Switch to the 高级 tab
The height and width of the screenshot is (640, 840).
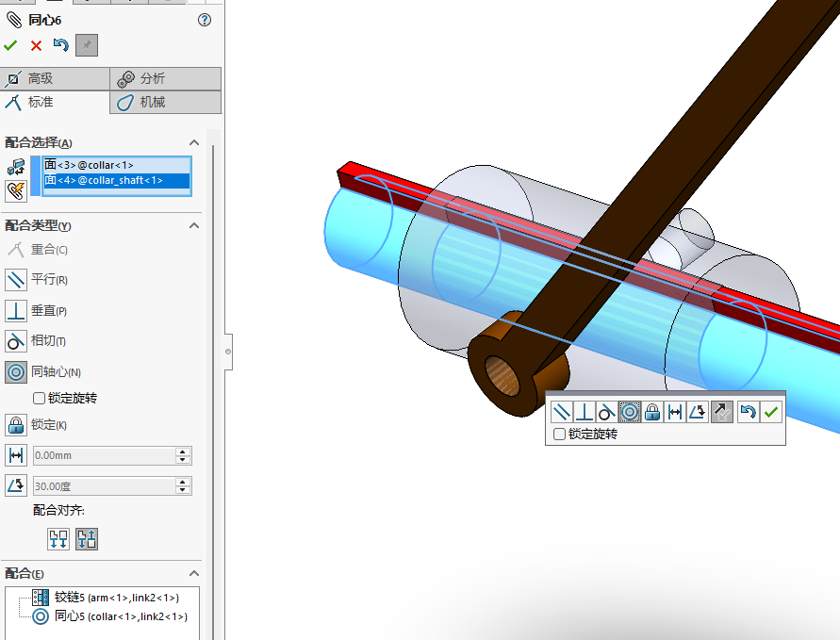click(x=55, y=78)
